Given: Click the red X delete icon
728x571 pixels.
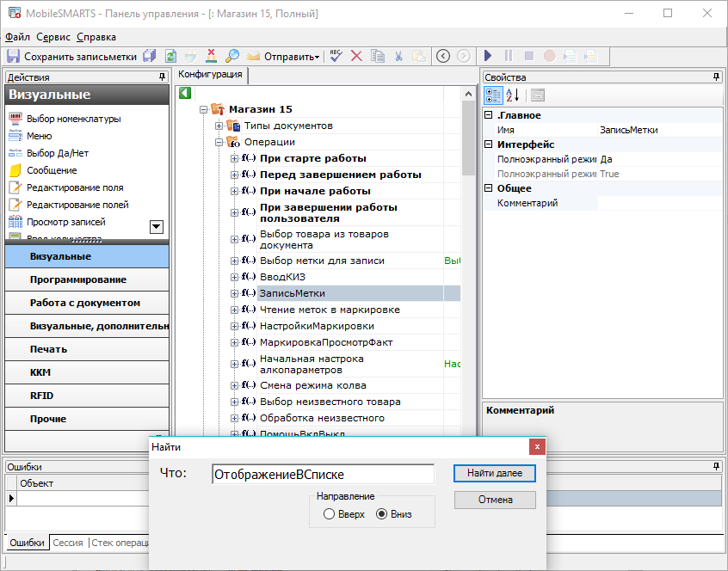Looking at the screenshot, I should [356, 56].
